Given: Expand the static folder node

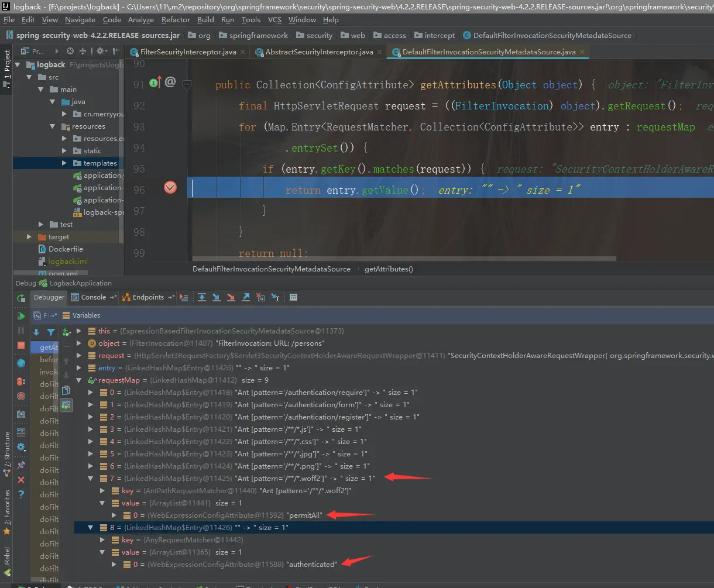Looking at the screenshot, I should [64, 151].
